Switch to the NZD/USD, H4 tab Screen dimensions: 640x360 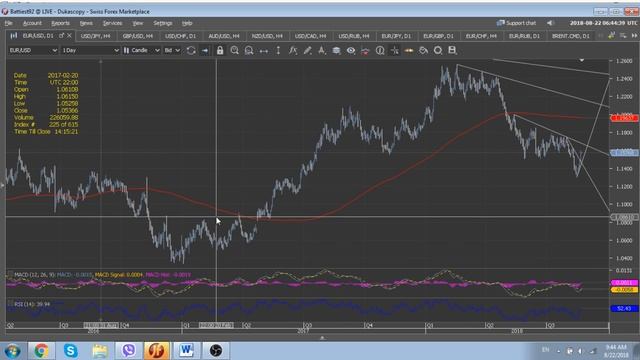coord(267,36)
